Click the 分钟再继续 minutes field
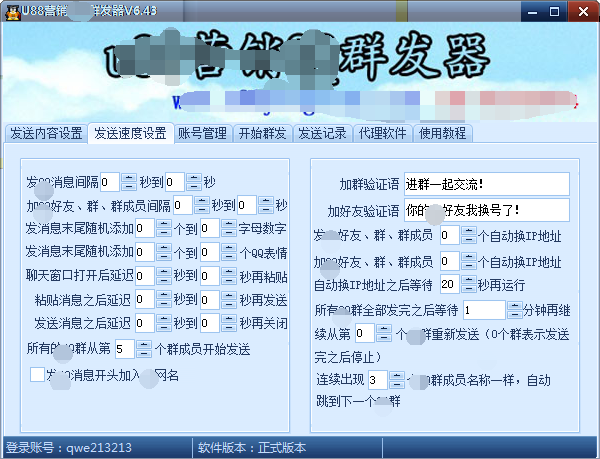Screen dimensions: 600x459 point(484,310)
